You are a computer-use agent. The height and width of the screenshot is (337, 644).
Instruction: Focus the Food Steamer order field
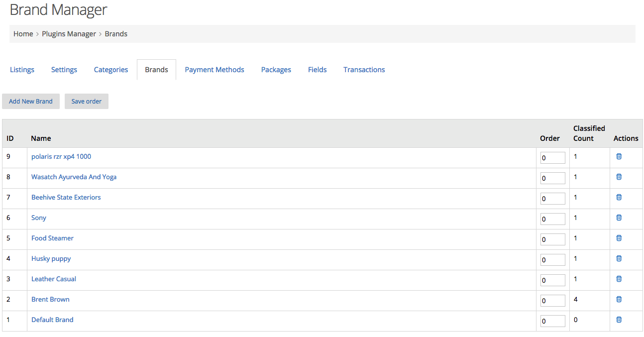553,239
